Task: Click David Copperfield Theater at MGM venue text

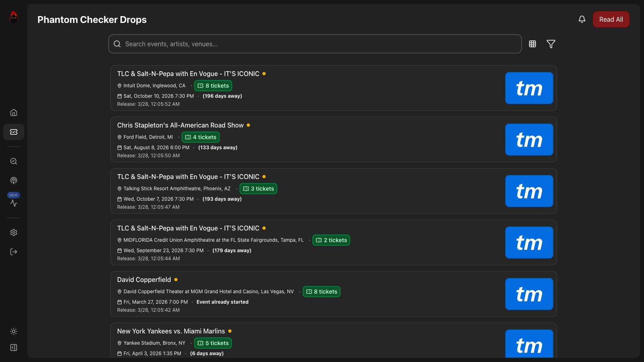Action: pyautogui.click(x=208, y=292)
